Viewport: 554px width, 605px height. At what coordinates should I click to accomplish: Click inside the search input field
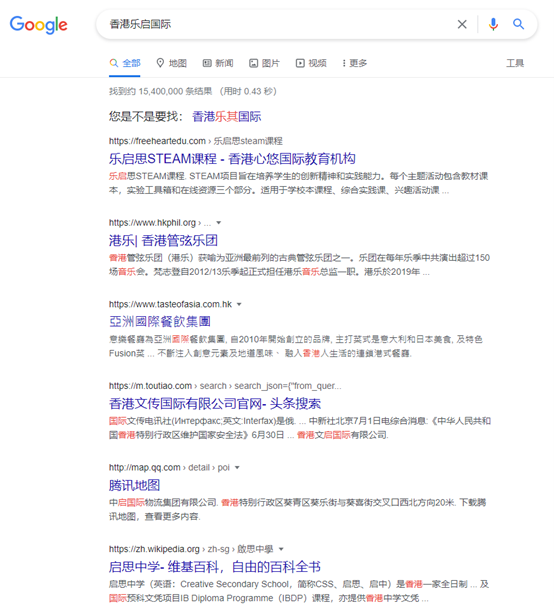278,24
